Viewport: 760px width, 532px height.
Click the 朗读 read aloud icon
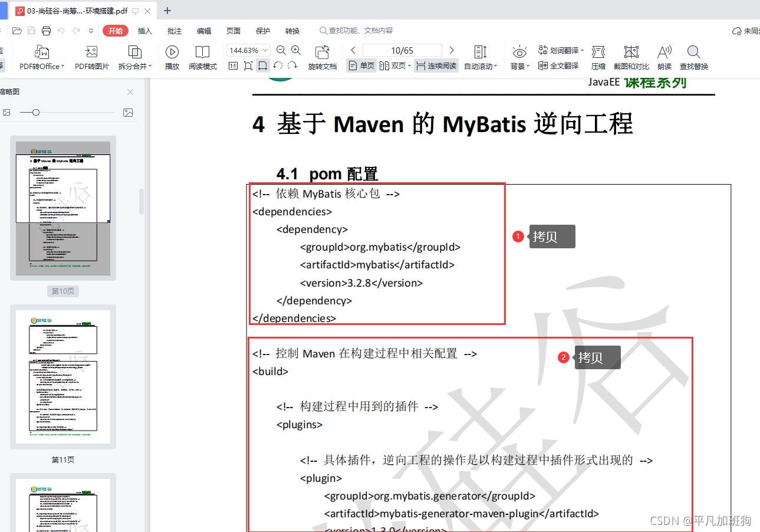664,52
